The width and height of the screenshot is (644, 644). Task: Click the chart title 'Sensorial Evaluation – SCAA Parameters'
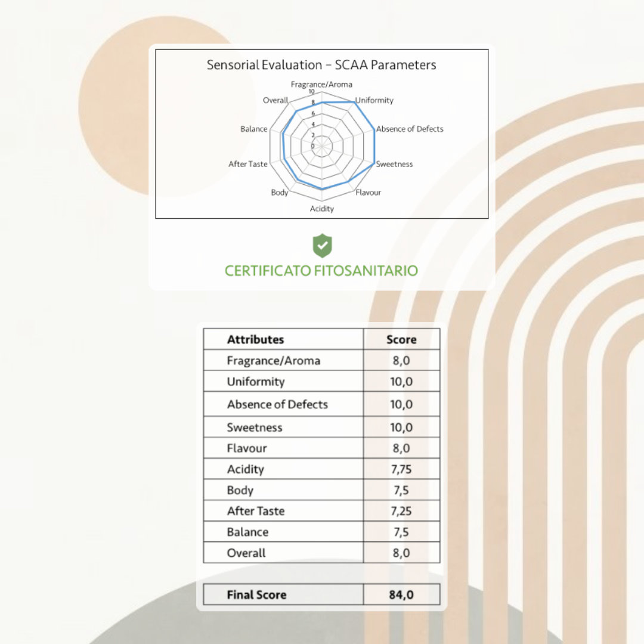[321, 65]
